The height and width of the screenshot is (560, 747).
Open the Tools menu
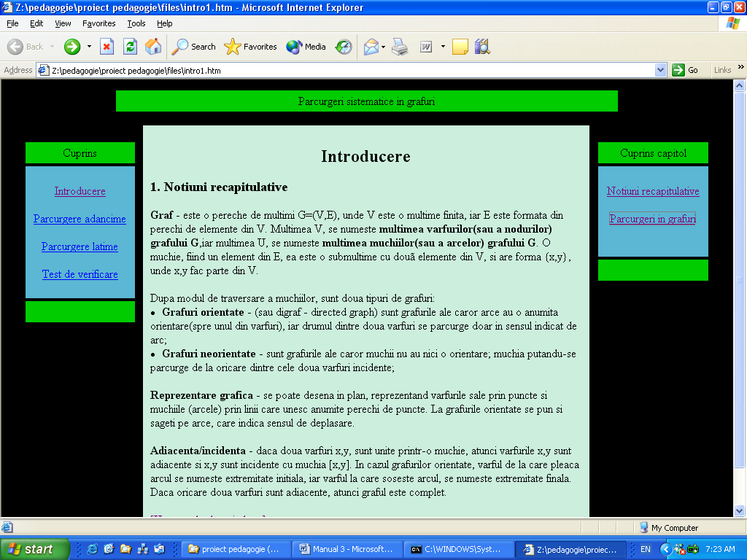(x=136, y=23)
